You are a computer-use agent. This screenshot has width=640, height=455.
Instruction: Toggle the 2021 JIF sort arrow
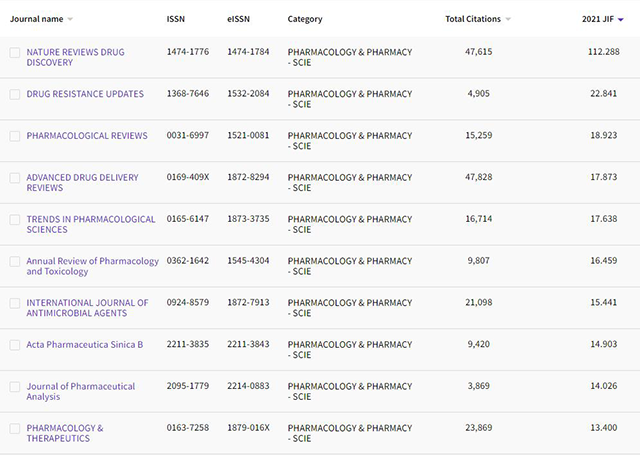[621, 20]
